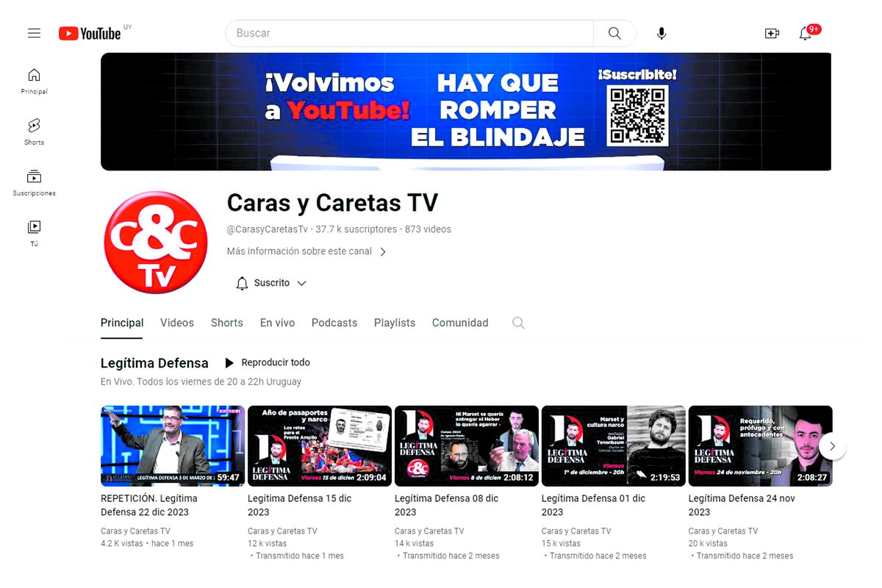Switch to the Videos tab
Image resolution: width=882 pixels, height=588 pixels.
177,323
